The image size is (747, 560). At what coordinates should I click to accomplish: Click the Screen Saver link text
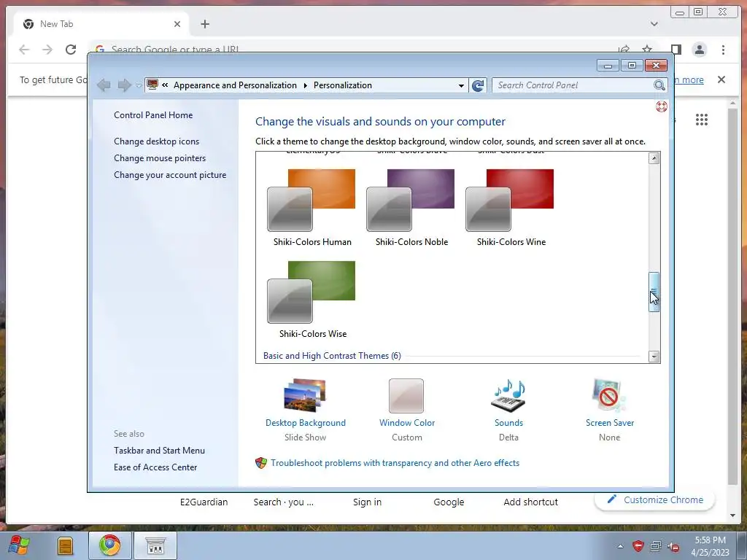click(x=610, y=423)
